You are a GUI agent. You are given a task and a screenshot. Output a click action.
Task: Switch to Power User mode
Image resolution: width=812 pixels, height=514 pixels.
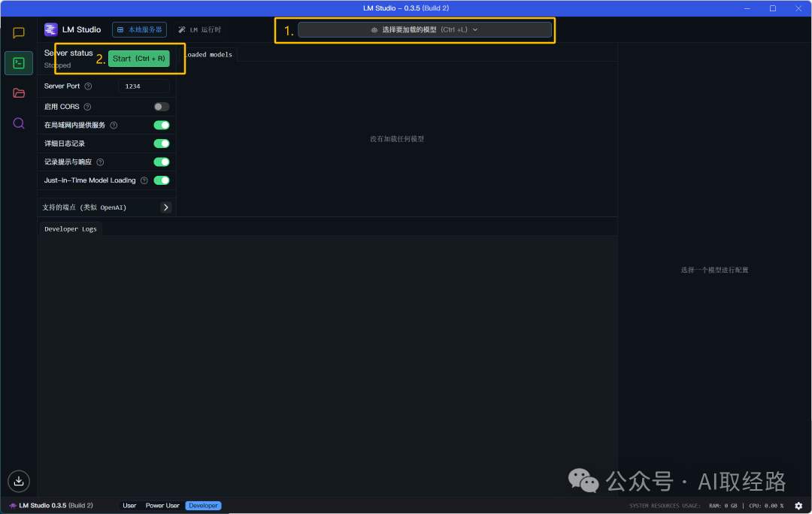[162, 506]
